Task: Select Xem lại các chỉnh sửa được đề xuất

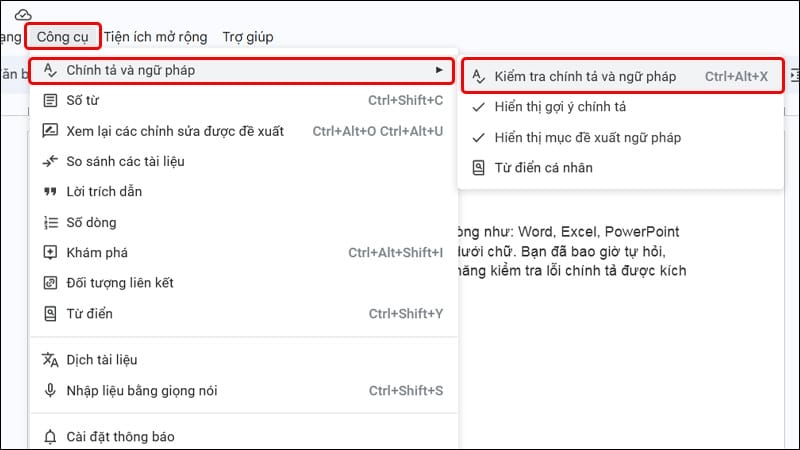Action: click(x=243, y=131)
